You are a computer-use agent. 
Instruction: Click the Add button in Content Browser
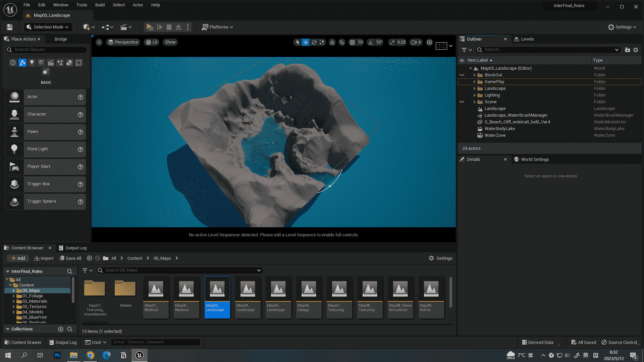(x=18, y=258)
